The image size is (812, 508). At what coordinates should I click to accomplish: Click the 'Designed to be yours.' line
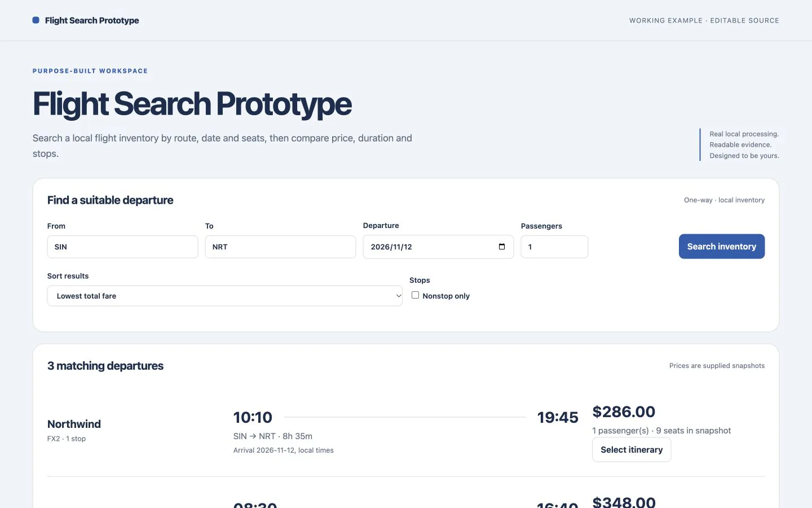744,156
